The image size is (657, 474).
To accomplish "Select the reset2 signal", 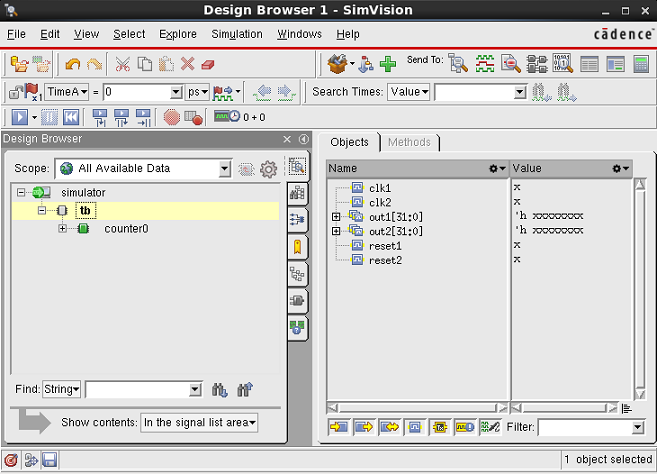I will tap(385, 260).
